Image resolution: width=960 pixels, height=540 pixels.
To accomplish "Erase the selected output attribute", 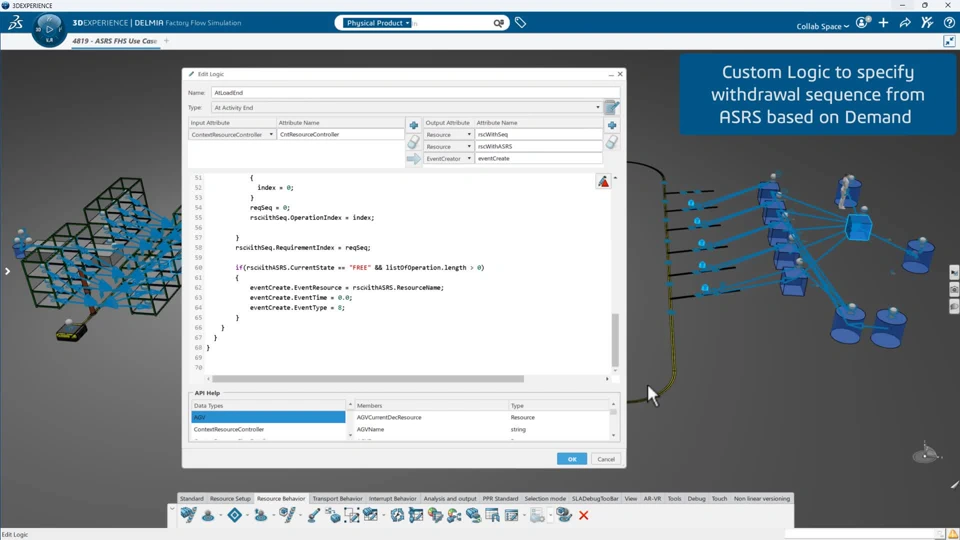I will coord(612,141).
